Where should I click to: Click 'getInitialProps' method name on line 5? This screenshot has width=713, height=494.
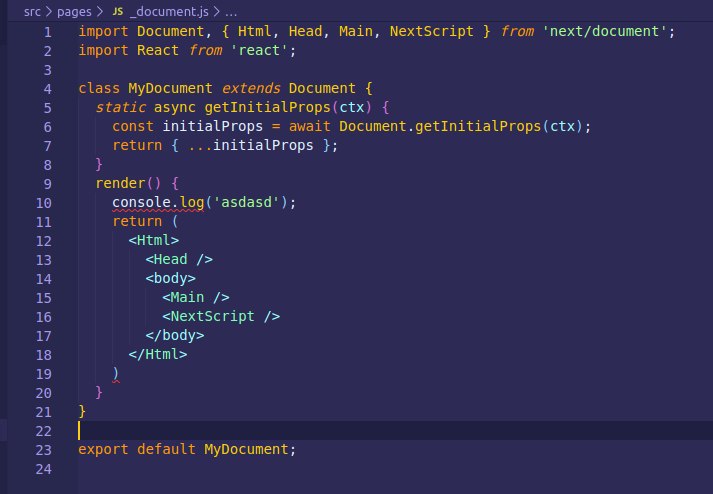tap(267, 107)
